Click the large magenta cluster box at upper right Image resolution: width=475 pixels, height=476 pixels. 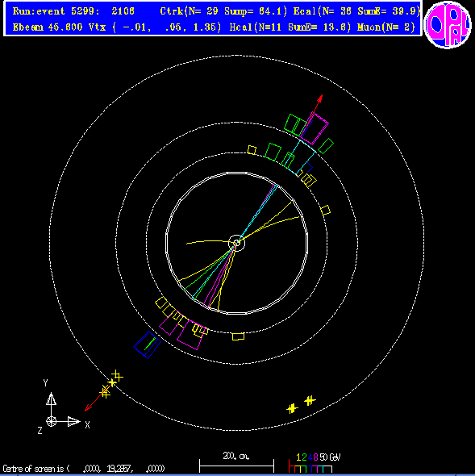coord(315,128)
